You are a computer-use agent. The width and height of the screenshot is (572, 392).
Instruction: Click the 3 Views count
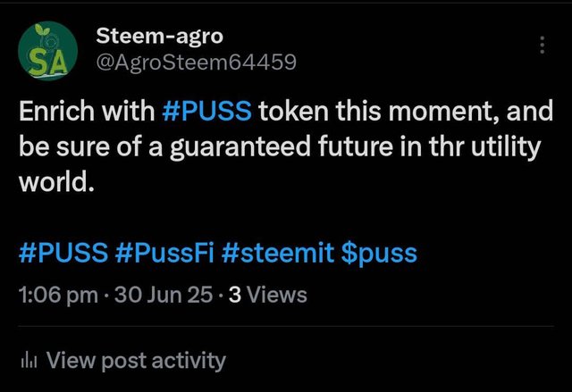(268, 295)
